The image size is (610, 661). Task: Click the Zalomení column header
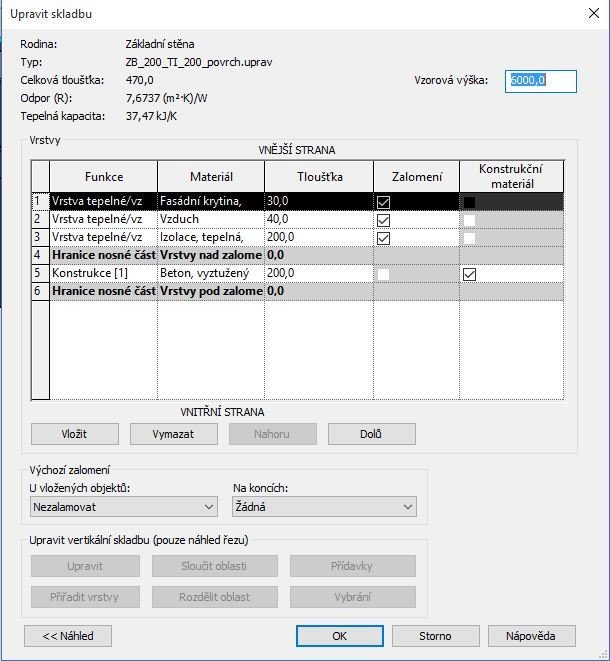point(417,177)
